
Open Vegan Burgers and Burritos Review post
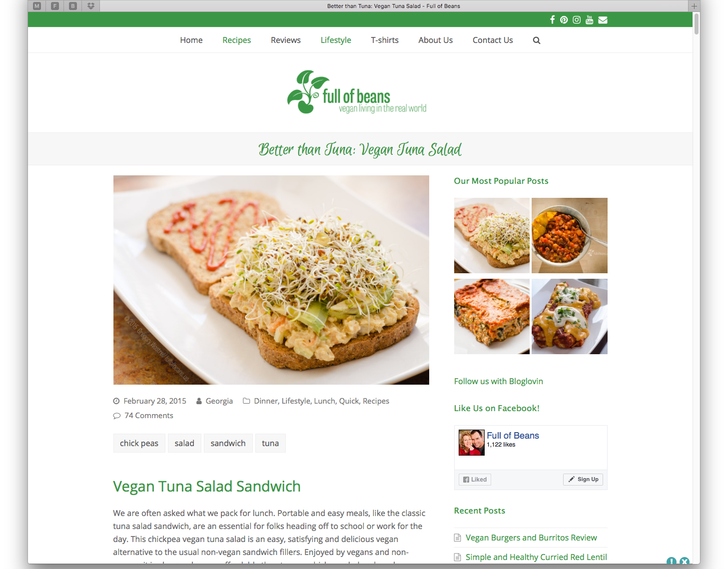point(531,538)
